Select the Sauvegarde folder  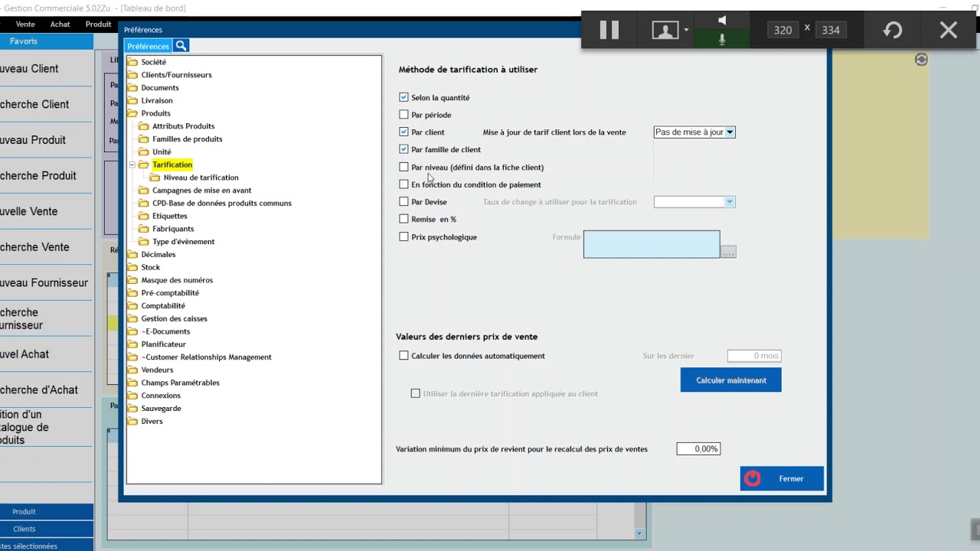coord(161,409)
